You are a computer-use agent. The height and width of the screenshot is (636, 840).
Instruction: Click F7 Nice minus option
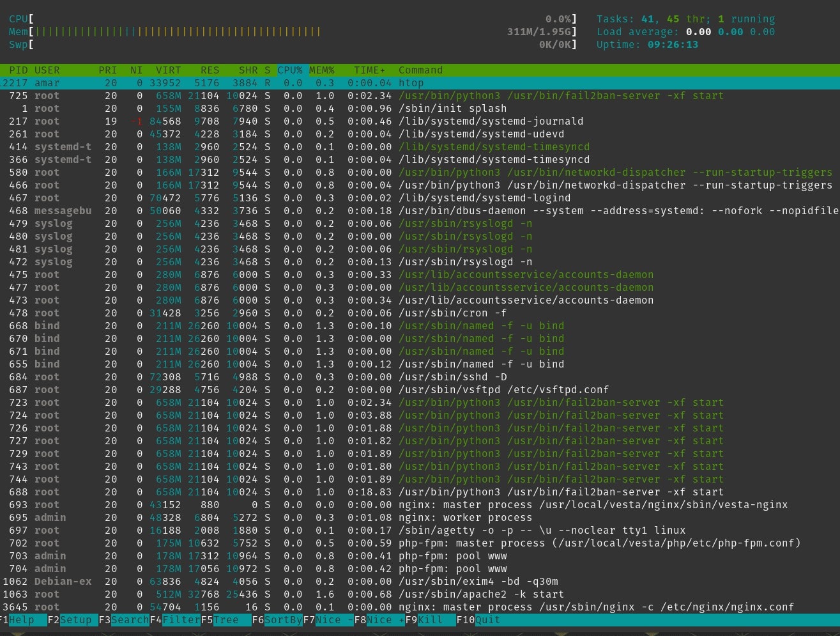pyautogui.click(x=328, y=620)
